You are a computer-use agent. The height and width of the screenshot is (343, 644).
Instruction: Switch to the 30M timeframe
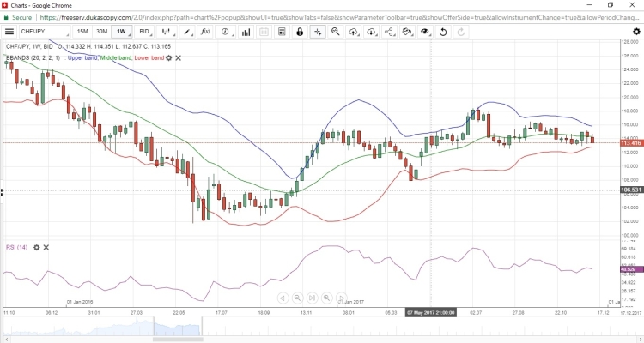[101, 32]
